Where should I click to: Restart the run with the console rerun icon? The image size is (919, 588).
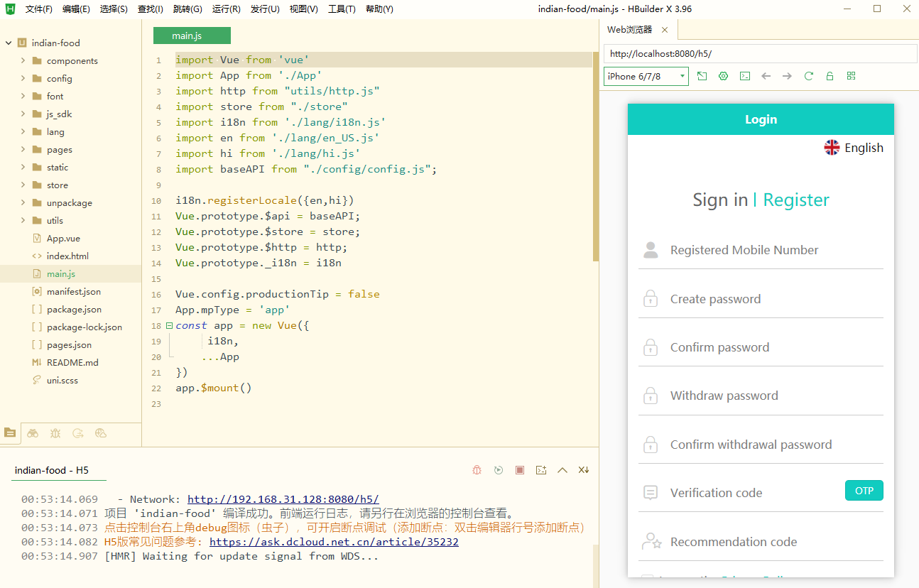(499, 470)
